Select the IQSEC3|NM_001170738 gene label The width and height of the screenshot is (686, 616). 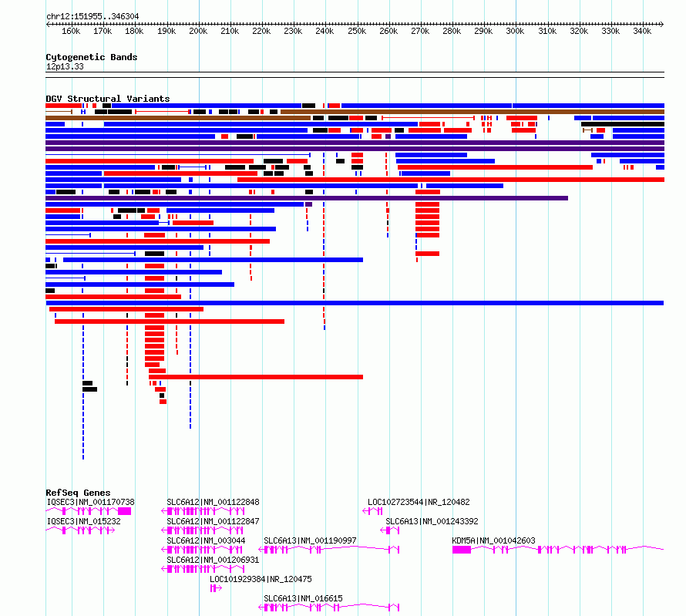click(x=90, y=502)
